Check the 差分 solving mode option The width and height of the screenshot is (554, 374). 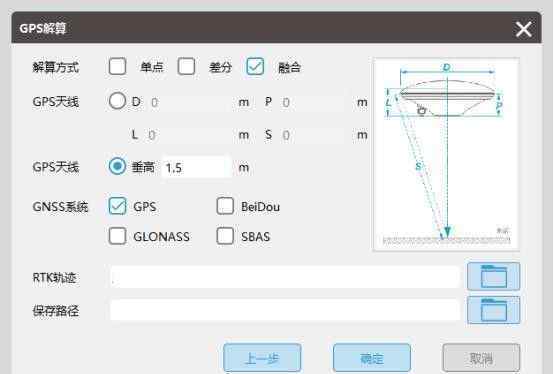(x=186, y=66)
